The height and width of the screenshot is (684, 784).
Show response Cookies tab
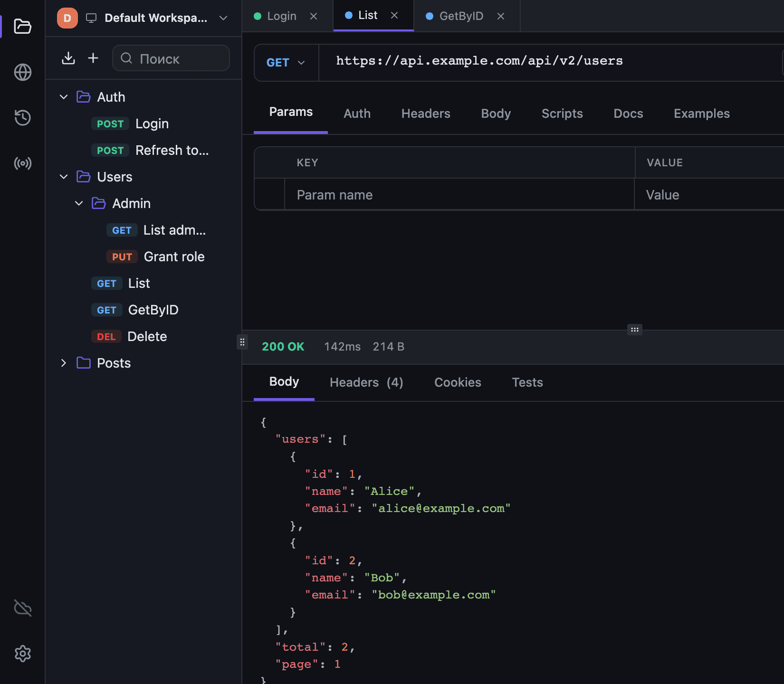coord(458,382)
